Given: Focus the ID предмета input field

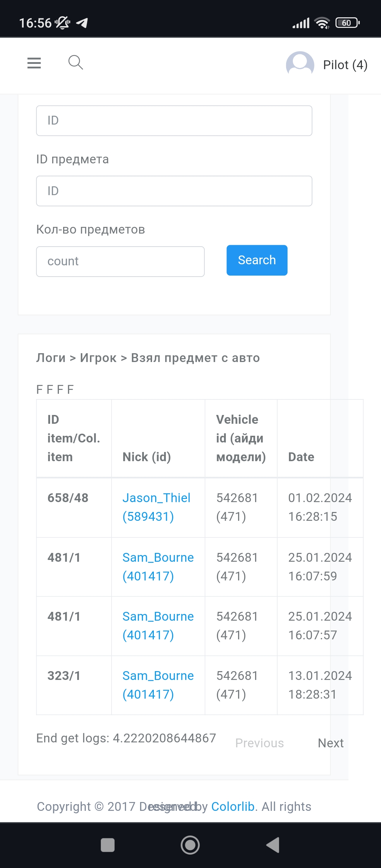Looking at the screenshot, I should tap(174, 191).
